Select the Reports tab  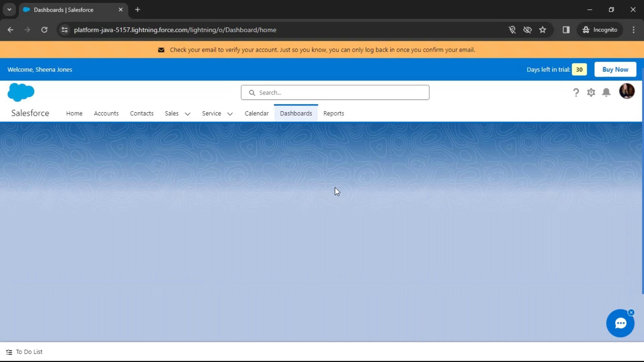coord(333,113)
